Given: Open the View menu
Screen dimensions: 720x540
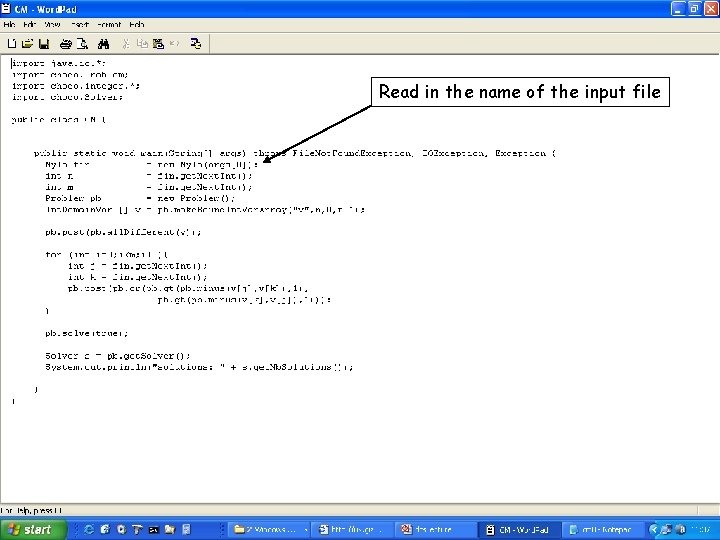Looking at the screenshot, I should 52,24.
